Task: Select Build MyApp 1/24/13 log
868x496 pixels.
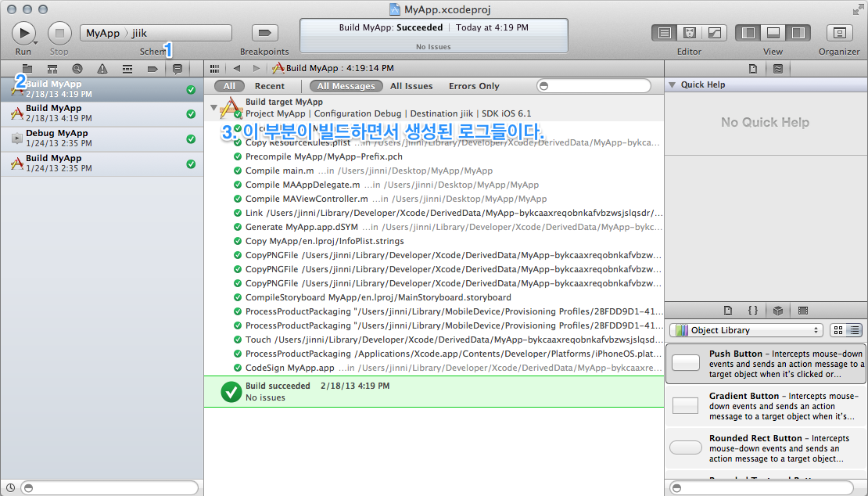Action: coord(102,164)
